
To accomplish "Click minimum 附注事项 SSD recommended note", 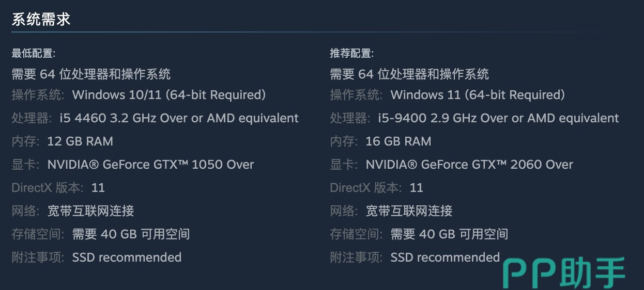I will [127, 257].
